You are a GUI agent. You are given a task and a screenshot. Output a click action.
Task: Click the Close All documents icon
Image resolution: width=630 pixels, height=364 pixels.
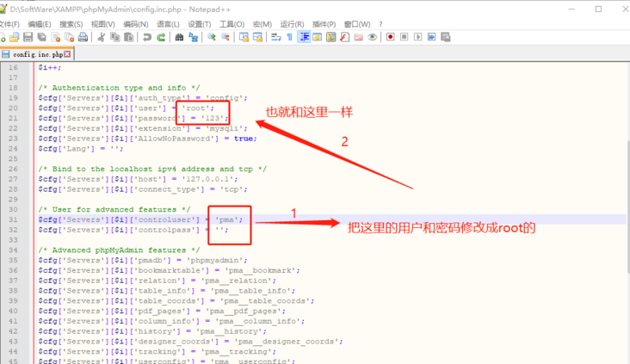click(x=69, y=37)
